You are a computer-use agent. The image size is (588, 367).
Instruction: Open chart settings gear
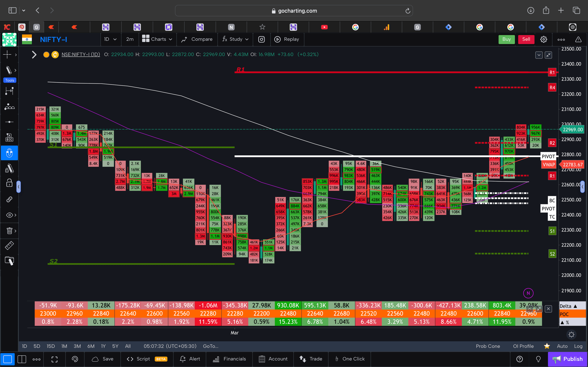pyautogui.click(x=543, y=39)
